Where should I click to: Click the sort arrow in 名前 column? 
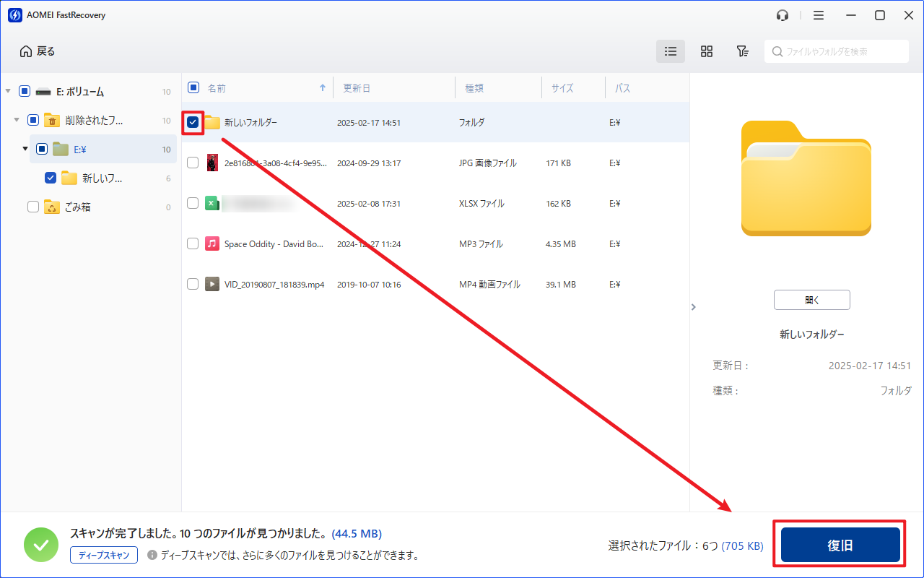coord(323,88)
